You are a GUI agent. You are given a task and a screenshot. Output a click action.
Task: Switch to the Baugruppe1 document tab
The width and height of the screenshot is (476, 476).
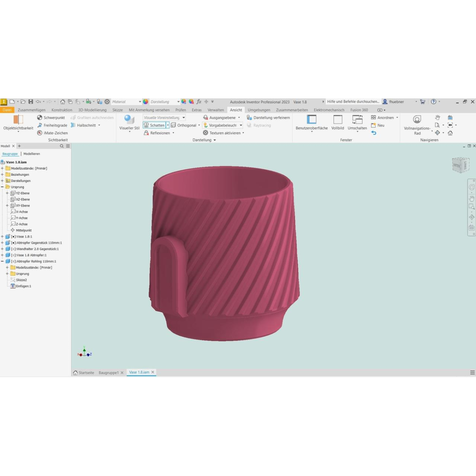[x=108, y=373]
